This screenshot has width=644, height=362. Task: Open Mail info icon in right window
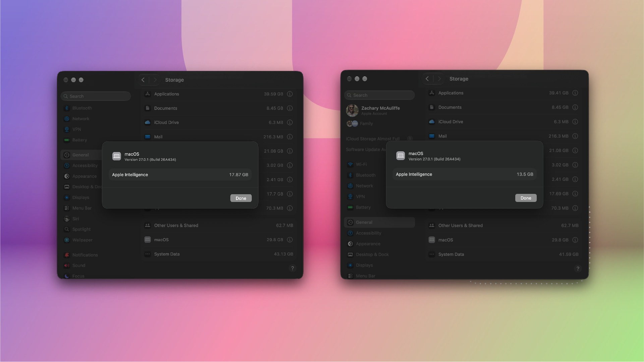(575, 136)
